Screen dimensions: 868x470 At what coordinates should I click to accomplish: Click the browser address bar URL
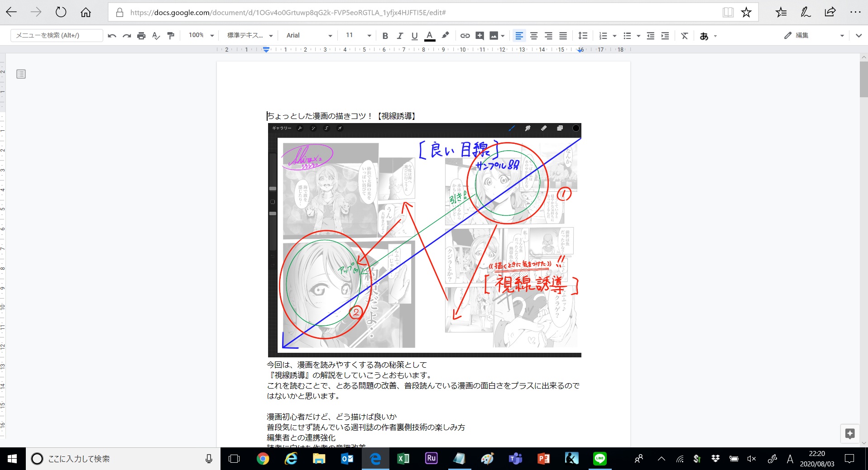click(288, 13)
